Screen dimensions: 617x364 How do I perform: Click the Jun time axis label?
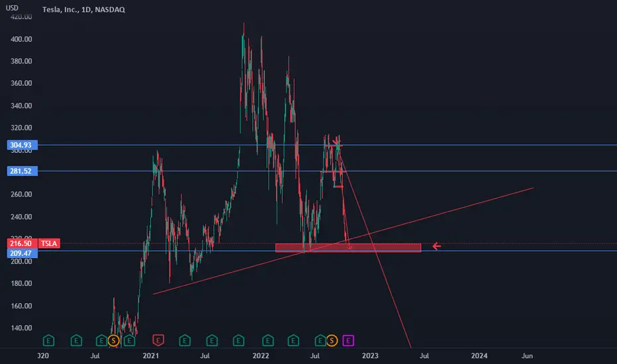coord(527,356)
